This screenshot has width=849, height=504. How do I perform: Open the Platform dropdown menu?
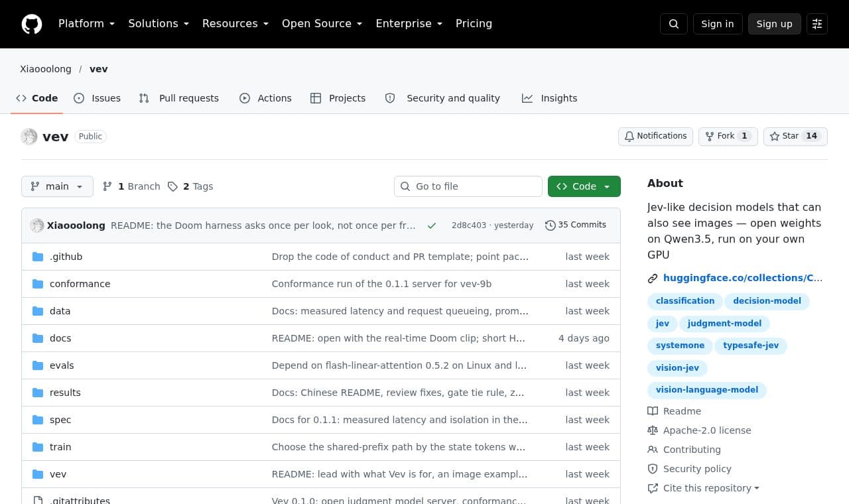pos(86,24)
